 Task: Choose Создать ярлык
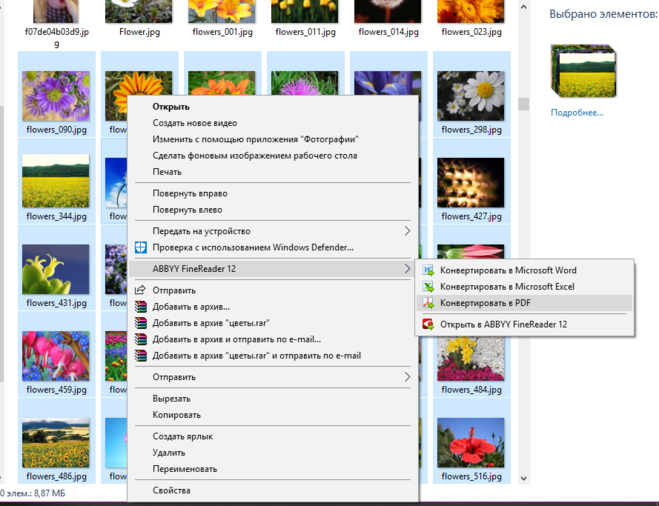(x=182, y=436)
